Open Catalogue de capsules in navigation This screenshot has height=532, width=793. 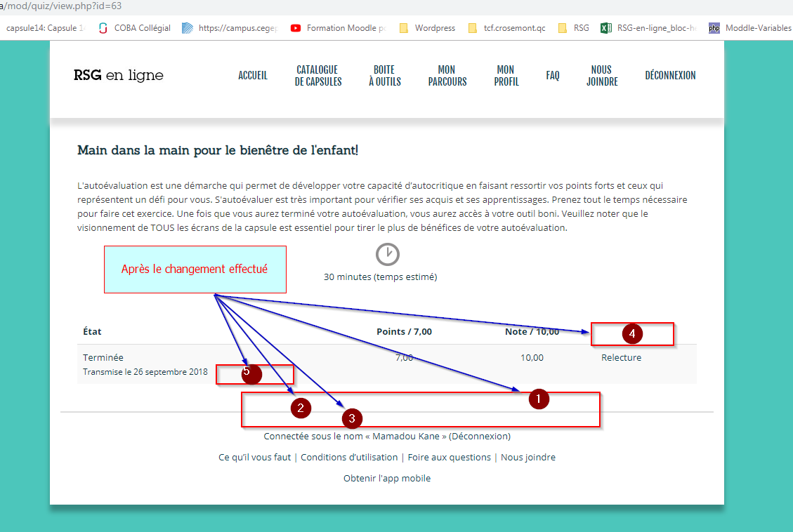318,76
